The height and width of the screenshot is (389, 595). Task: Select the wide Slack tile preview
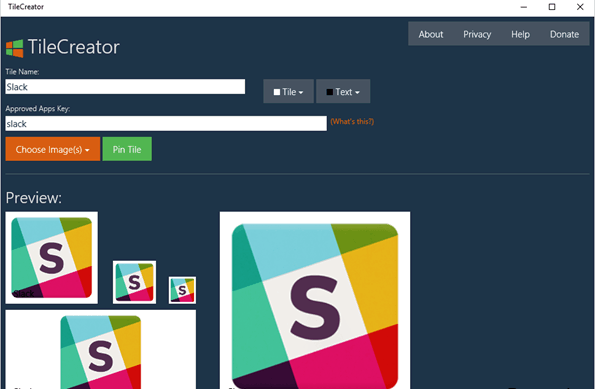(x=101, y=350)
